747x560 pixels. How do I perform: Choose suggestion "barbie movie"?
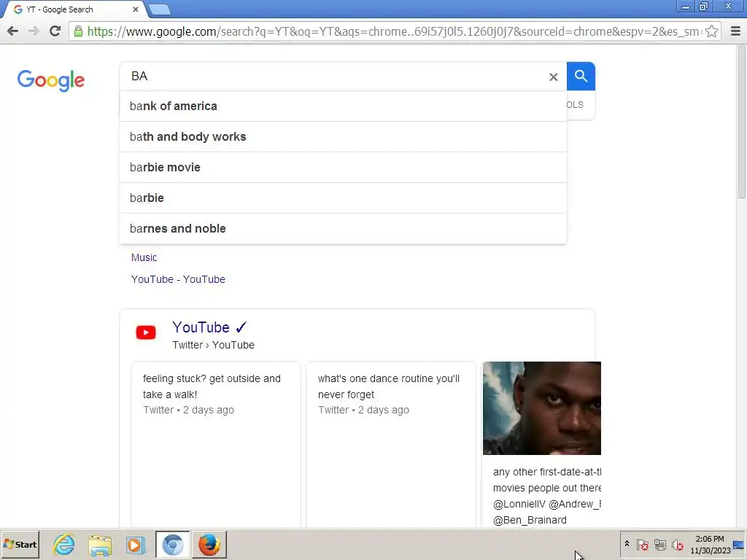point(343,167)
